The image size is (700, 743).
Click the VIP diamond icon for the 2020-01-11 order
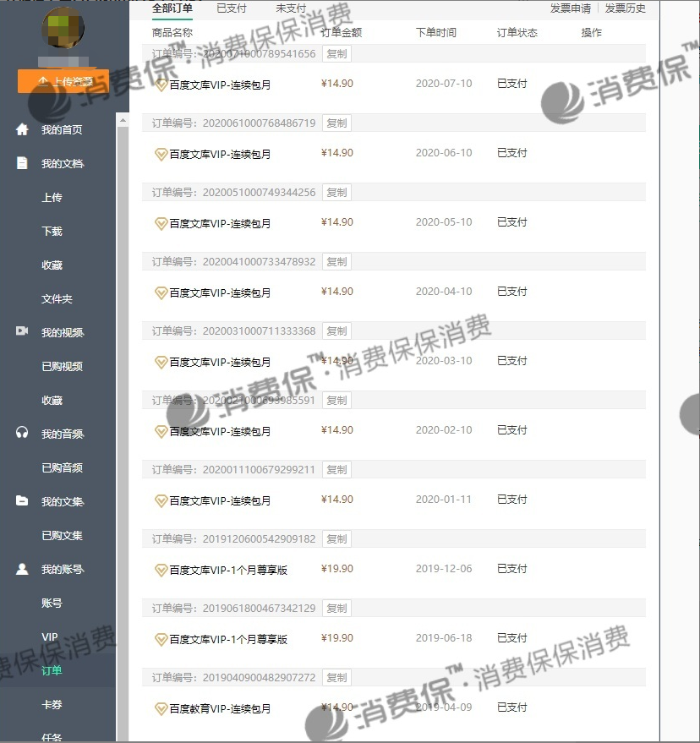click(161, 501)
